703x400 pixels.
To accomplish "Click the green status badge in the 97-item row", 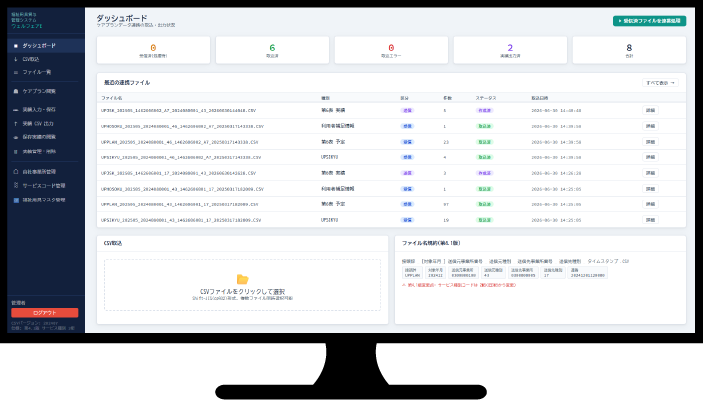I will tap(484, 204).
